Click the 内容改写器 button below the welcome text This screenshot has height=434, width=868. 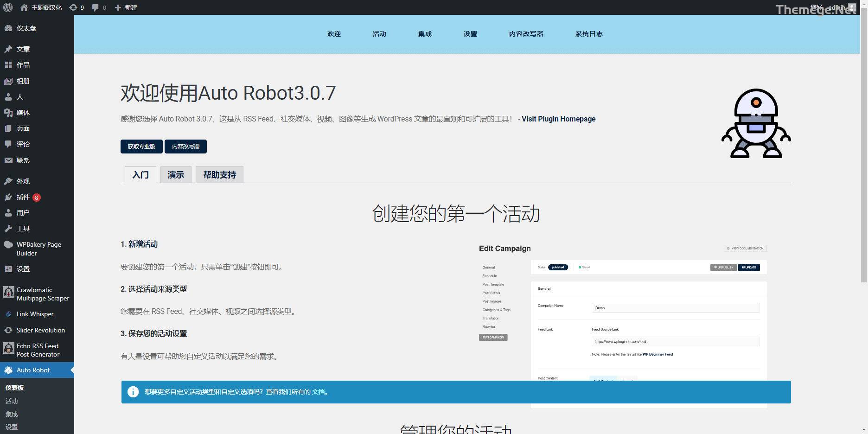[x=185, y=147]
